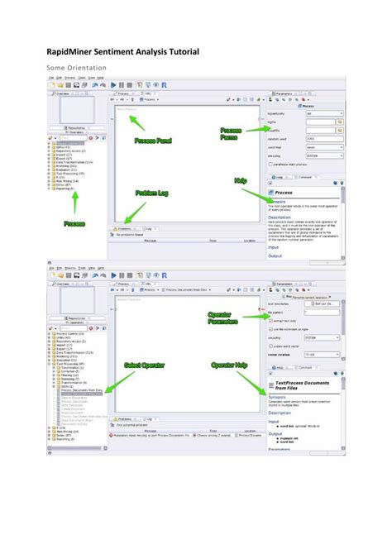Select Web Mining (14) folder in the first screenshot
Image resolution: width=392 pixels, height=554 pixels.
65,181
